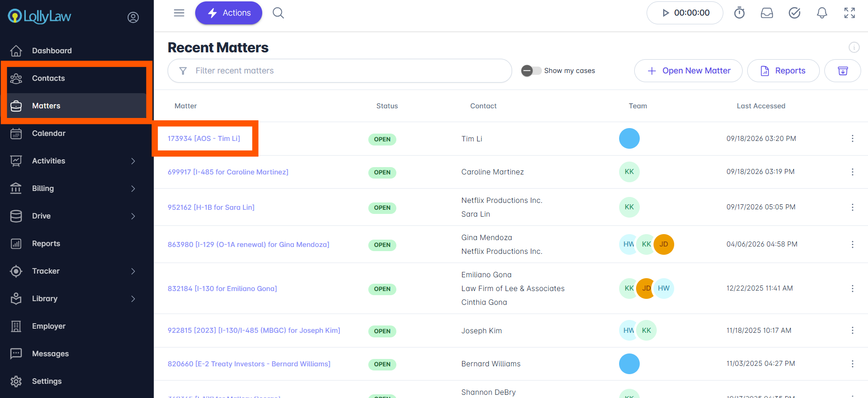The width and height of the screenshot is (868, 398).
Task: Focus the Filter recent matters field
Action: click(340, 71)
